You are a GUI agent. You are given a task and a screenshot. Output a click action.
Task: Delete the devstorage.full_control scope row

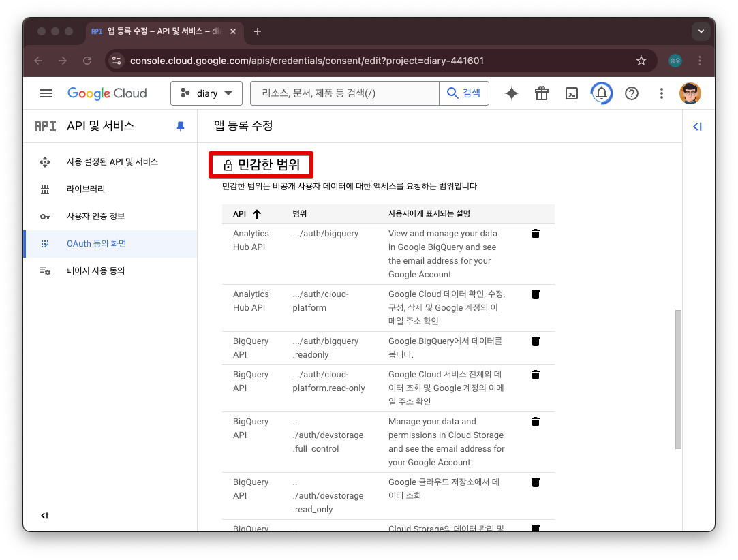pyautogui.click(x=536, y=422)
